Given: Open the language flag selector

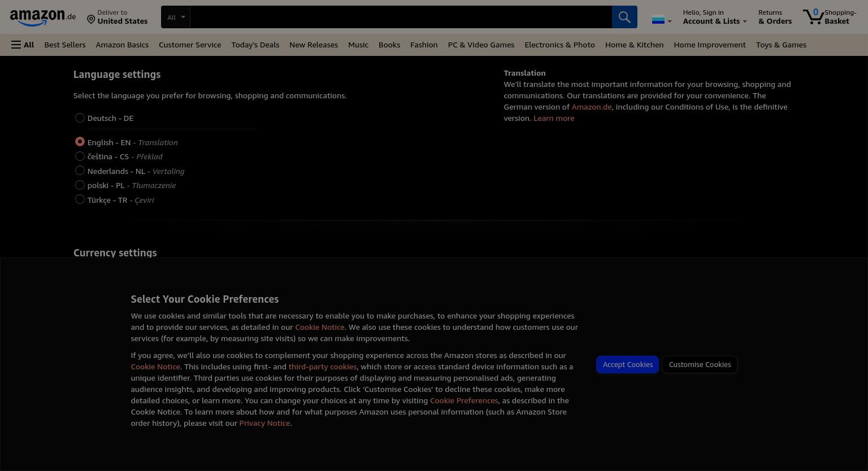Looking at the screenshot, I should pyautogui.click(x=662, y=20).
